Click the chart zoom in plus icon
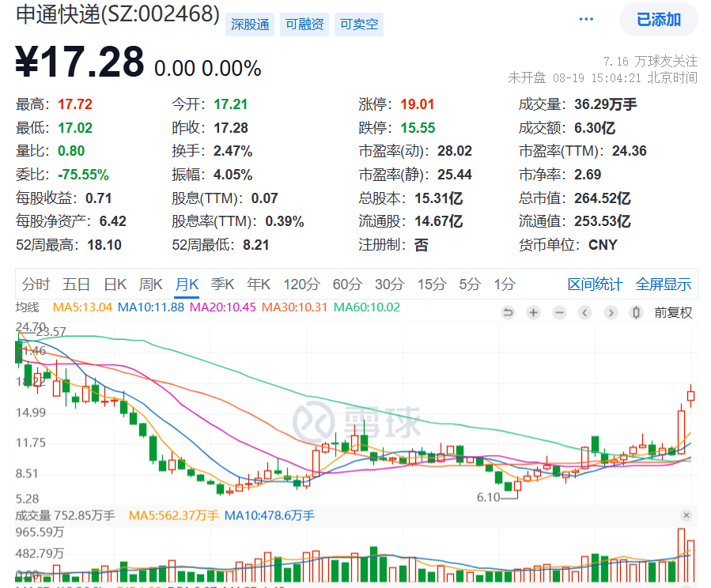The width and height of the screenshot is (711, 588). (534, 313)
